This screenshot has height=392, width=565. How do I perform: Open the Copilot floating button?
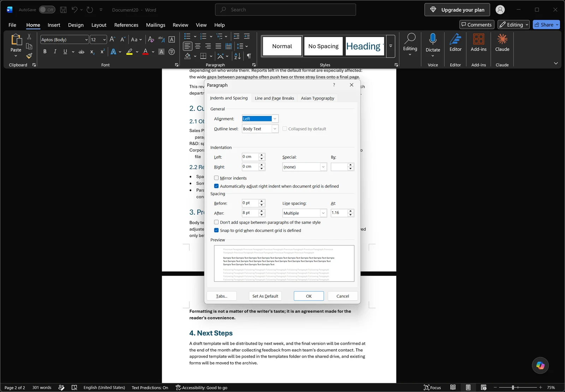540,365
